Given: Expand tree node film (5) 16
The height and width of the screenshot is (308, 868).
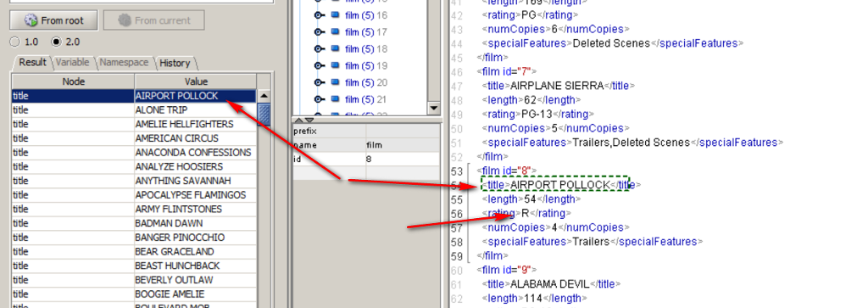Looking at the screenshot, I should click(320, 15).
